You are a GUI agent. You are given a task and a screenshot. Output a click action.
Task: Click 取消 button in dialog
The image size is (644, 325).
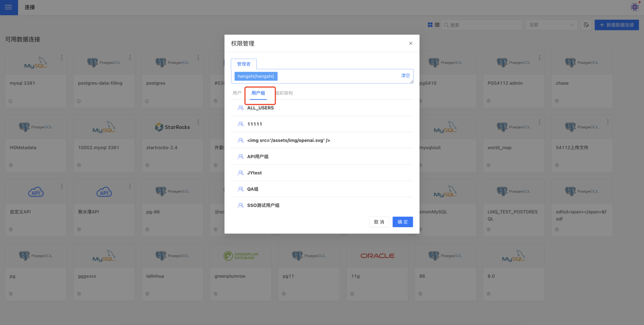(x=379, y=222)
